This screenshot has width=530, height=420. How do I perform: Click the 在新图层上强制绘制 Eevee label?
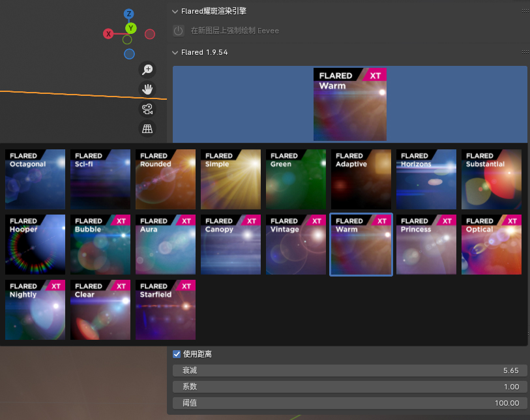[x=235, y=31]
